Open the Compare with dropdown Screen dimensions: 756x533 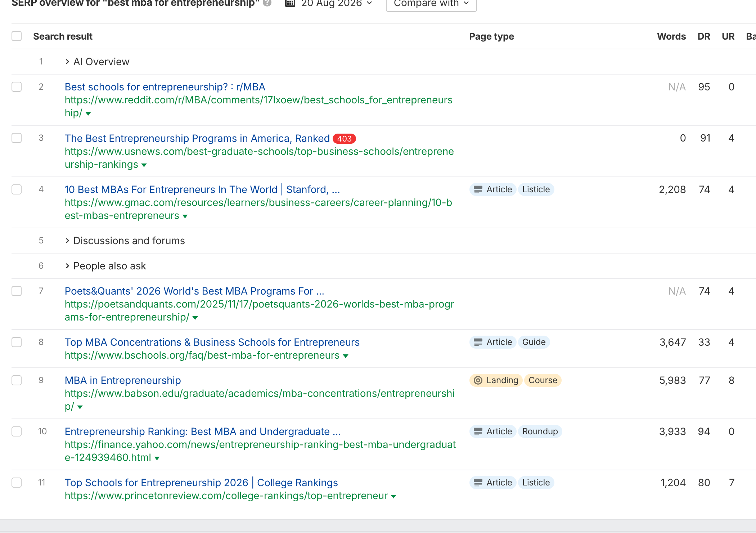tap(431, 4)
